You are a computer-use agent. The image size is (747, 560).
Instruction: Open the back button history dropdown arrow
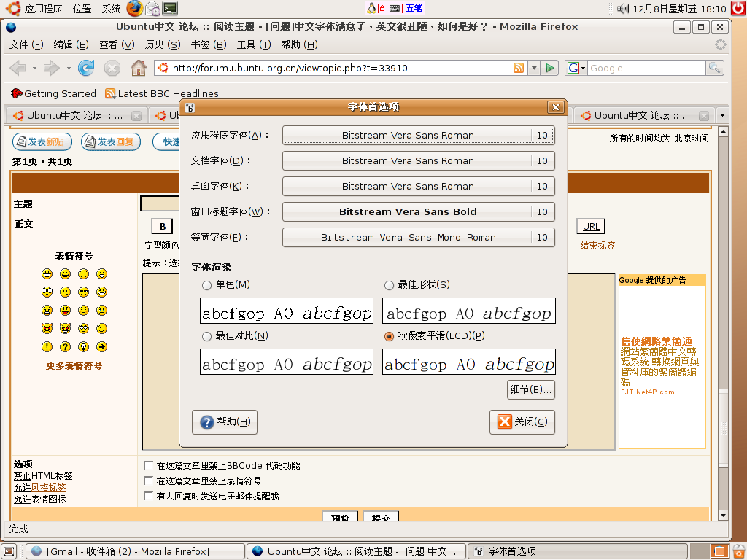(x=34, y=68)
